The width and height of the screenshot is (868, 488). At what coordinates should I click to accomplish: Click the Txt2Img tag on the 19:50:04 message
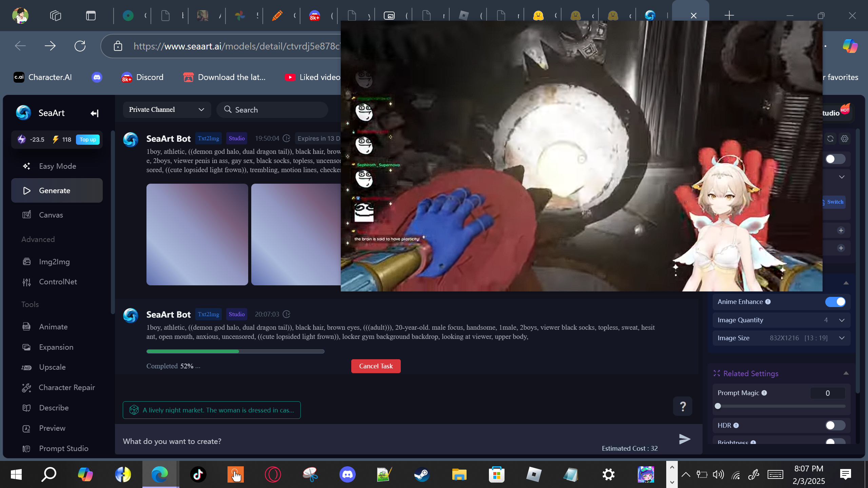pyautogui.click(x=209, y=138)
